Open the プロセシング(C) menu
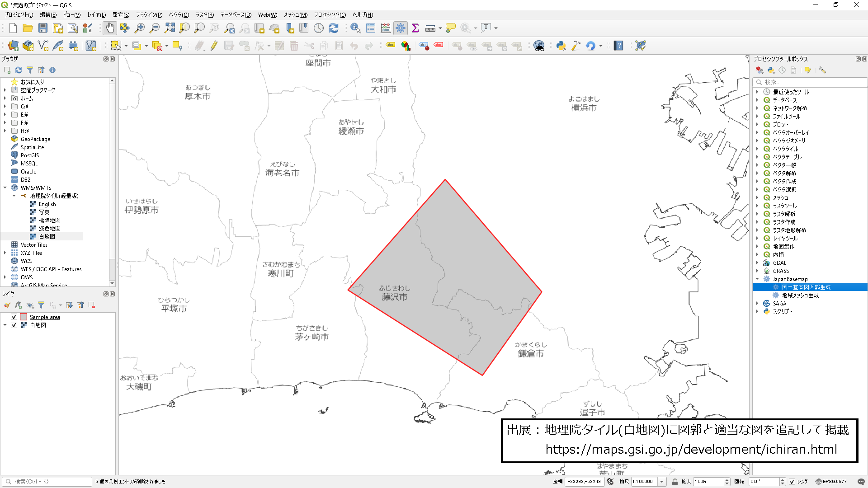 [330, 15]
